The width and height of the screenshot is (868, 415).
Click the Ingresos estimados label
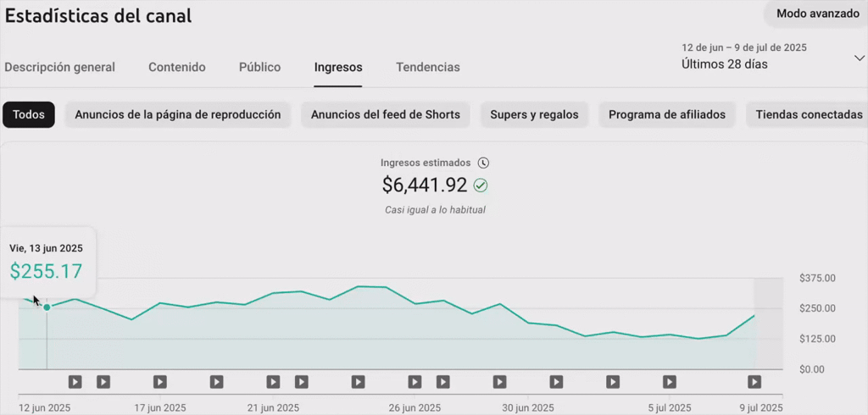coord(426,163)
